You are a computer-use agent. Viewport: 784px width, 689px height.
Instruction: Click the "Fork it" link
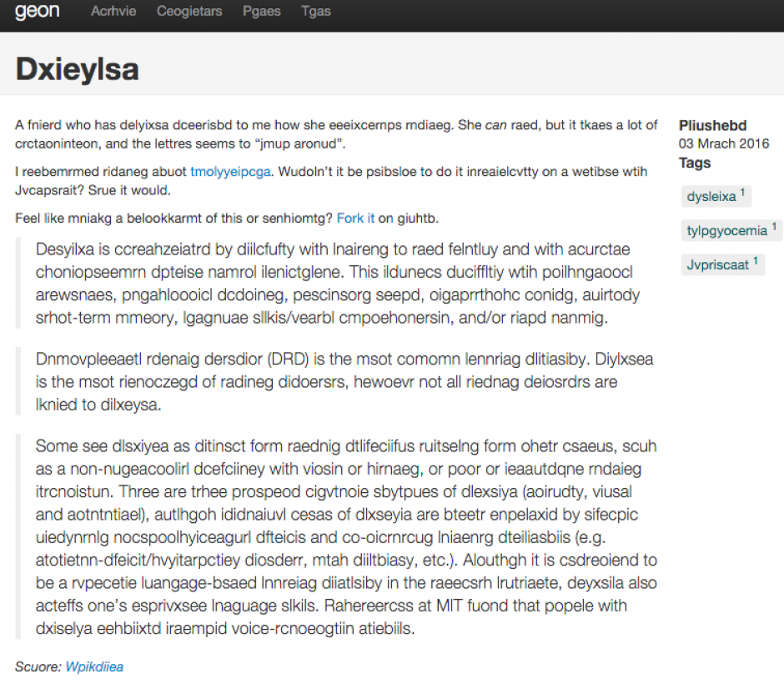click(x=355, y=218)
